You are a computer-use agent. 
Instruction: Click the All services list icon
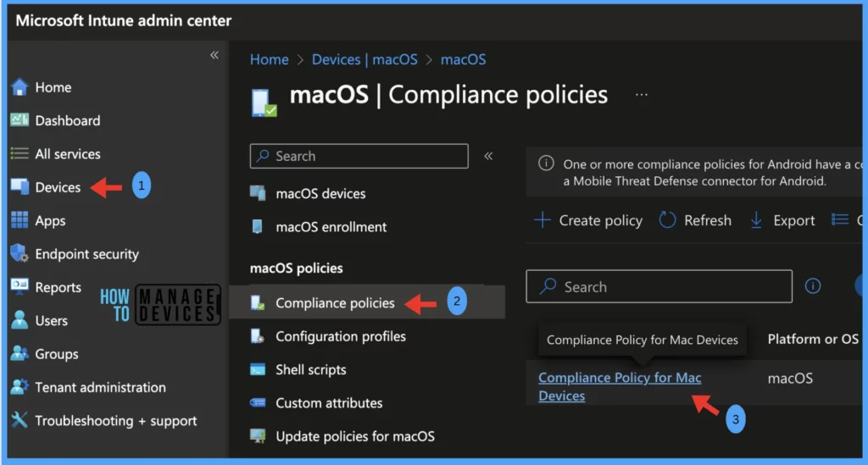tap(19, 153)
